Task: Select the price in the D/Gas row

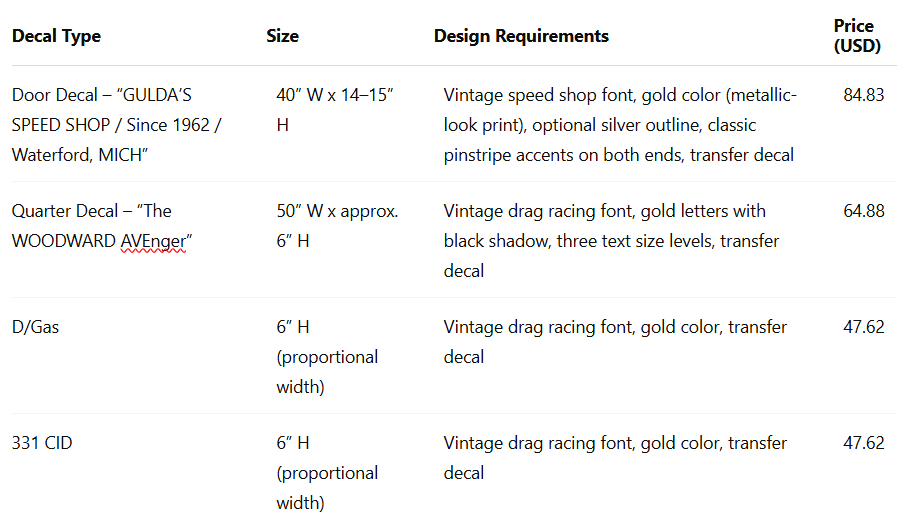Action: point(864,327)
